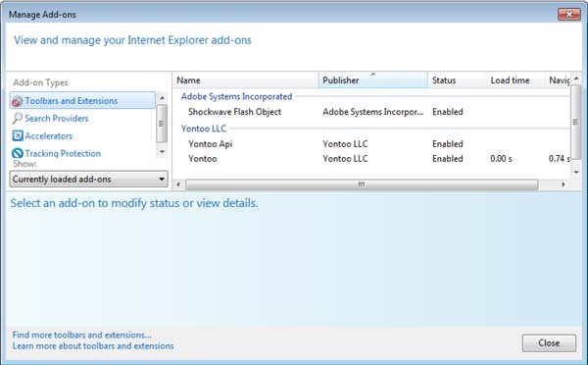
Task: Click Adobe Systems Incorpor... publisher cell
Action: coord(373,112)
